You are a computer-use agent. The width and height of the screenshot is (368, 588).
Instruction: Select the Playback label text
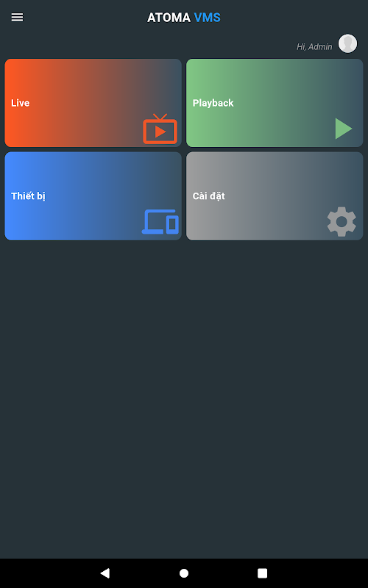pyautogui.click(x=213, y=103)
